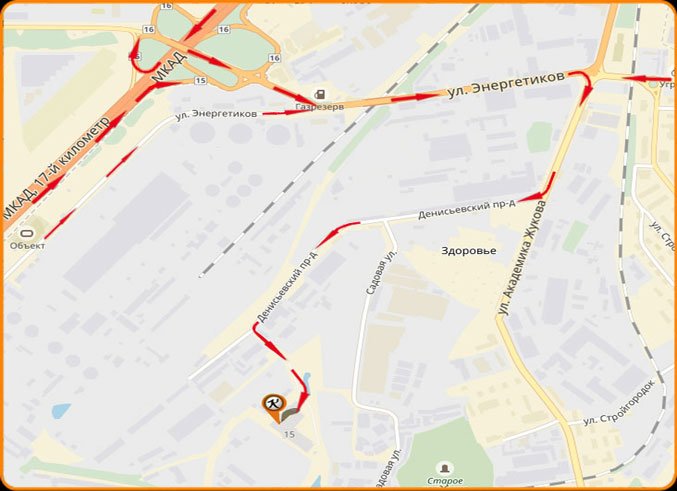Click the Газрезерв text label
The width and height of the screenshot is (677, 491).
(x=320, y=107)
